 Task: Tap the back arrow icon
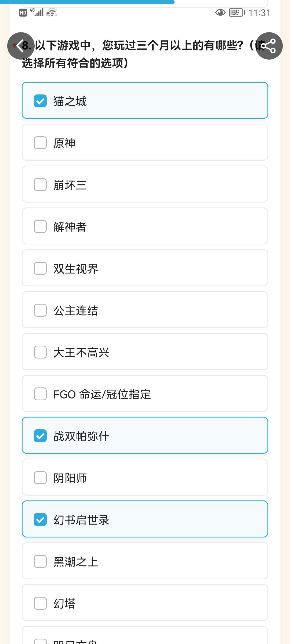tap(21, 46)
